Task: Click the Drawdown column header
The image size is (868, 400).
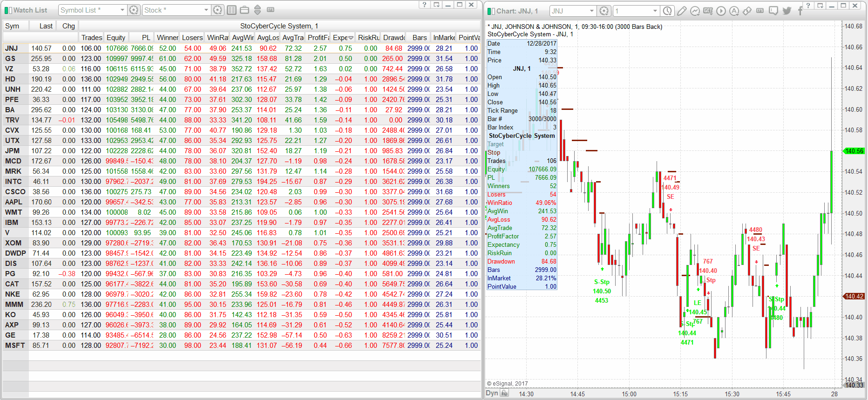Action: (393, 38)
